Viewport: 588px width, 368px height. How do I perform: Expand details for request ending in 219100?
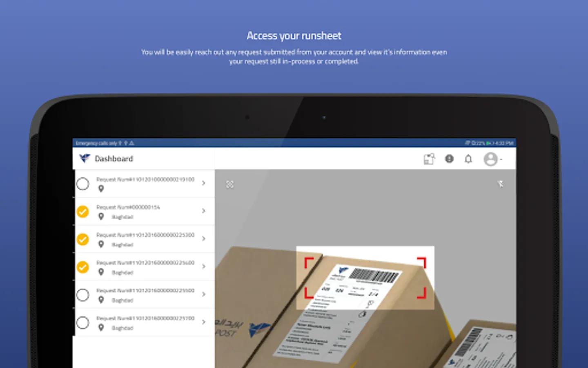203,183
